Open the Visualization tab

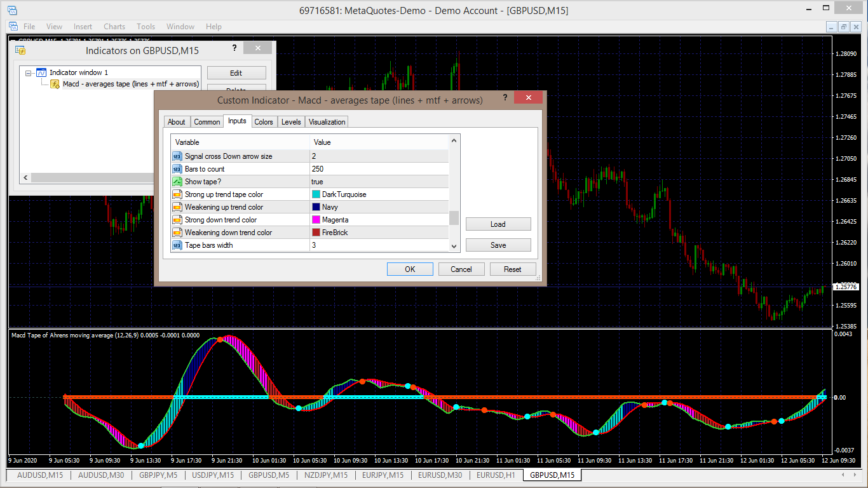(x=327, y=122)
